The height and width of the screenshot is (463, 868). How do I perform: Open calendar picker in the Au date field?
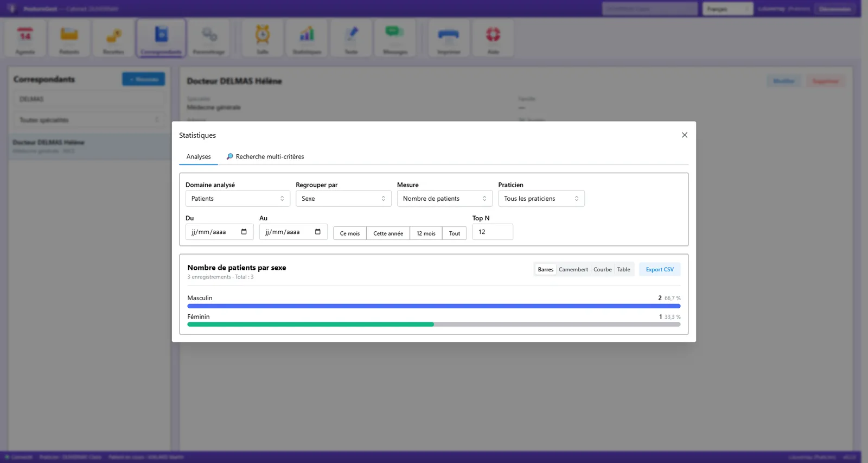click(x=318, y=232)
